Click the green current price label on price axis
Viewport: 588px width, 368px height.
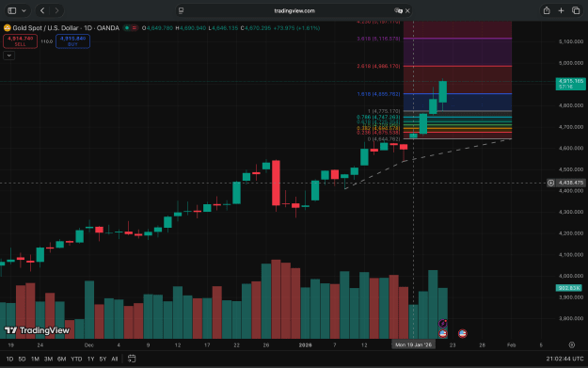coord(570,84)
